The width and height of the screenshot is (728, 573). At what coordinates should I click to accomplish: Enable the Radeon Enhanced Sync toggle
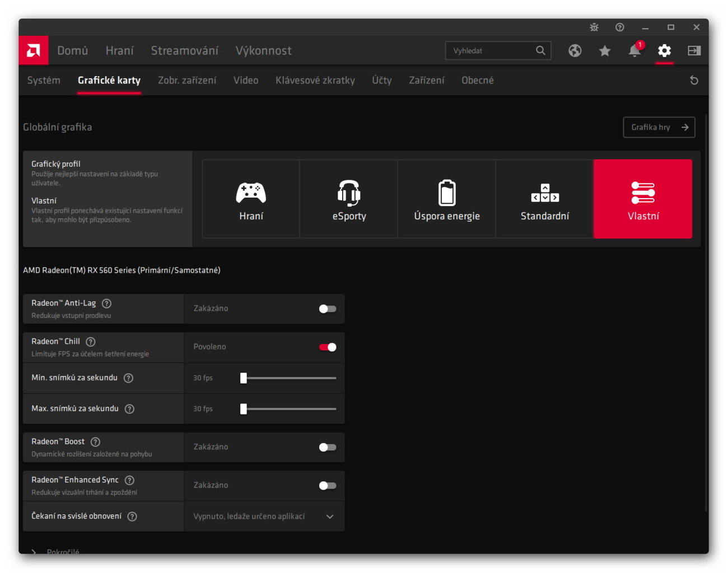[328, 485]
